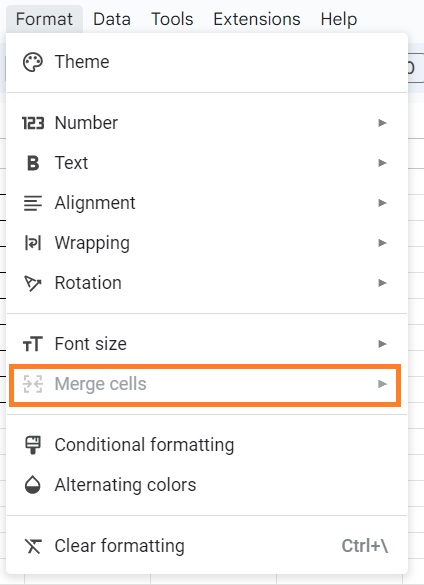Image resolution: width=424 pixels, height=585 pixels.
Task: Open the Help menu
Action: click(x=339, y=19)
